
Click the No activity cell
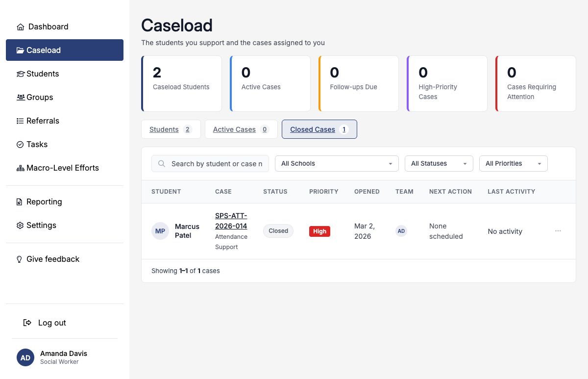(505, 231)
